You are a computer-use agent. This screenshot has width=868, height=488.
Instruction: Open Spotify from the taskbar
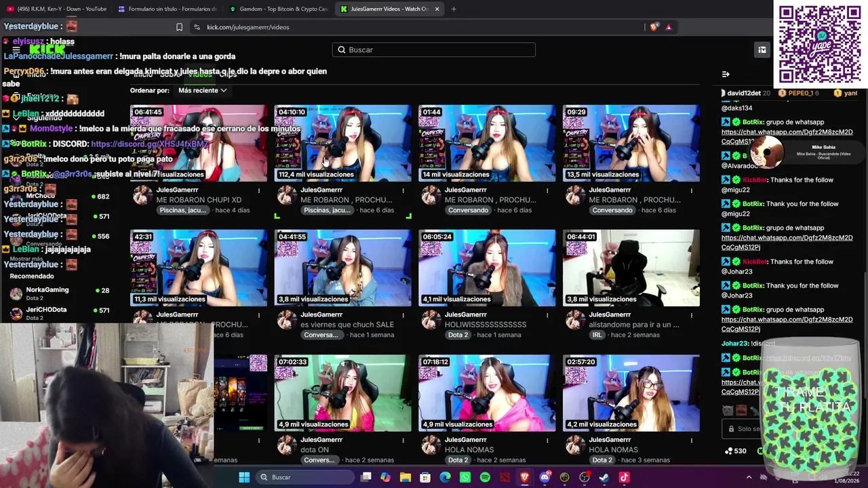(x=485, y=477)
